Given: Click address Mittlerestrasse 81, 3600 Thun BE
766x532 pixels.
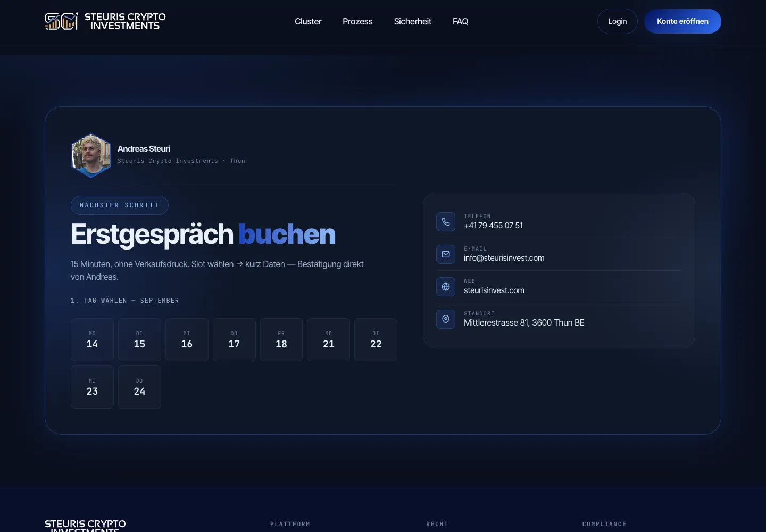Looking at the screenshot, I should pos(524,323).
